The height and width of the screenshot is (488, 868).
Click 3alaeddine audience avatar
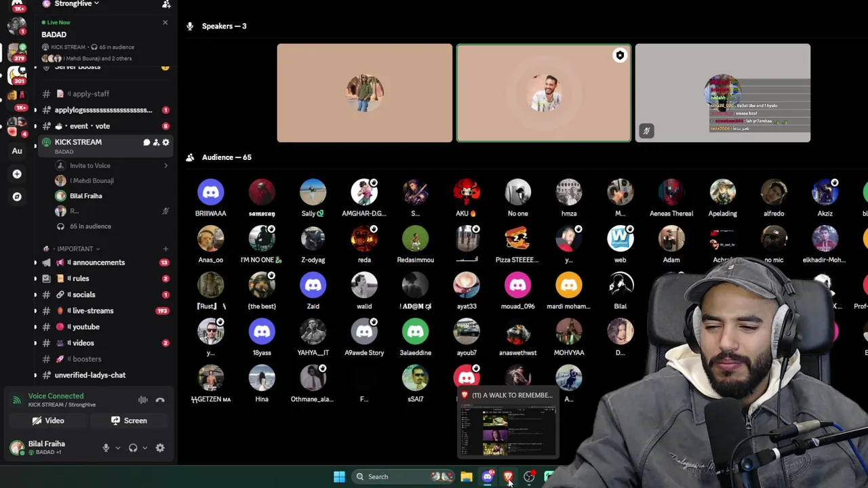coord(416,331)
